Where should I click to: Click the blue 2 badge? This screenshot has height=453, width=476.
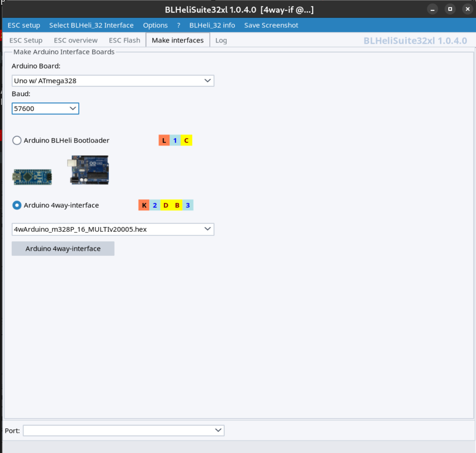(x=155, y=205)
